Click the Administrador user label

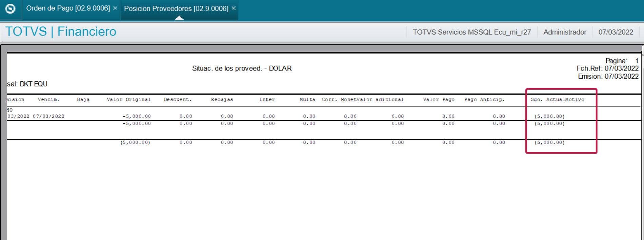tap(565, 32)
